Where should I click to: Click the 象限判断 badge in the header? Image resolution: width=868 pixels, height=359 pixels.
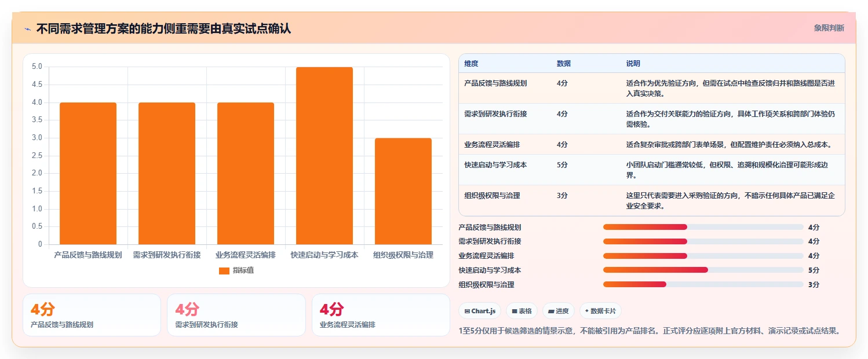[x=829, y=28]
